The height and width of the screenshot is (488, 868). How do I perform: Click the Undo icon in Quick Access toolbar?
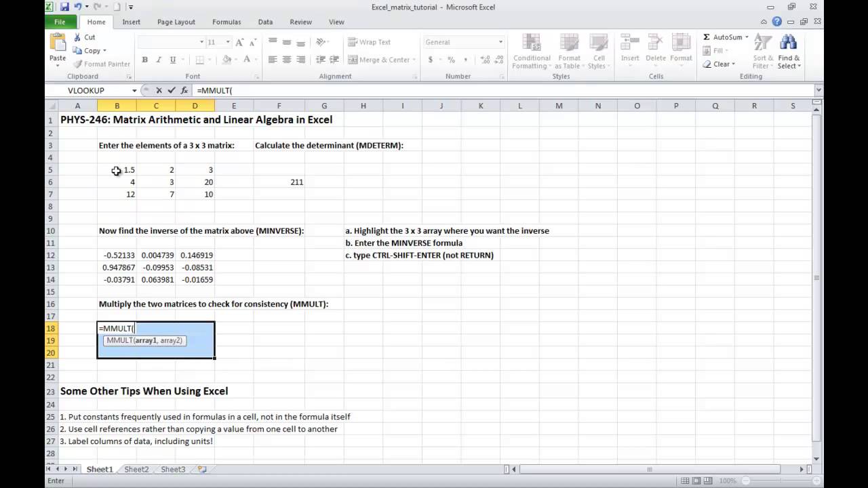[77, 7]
